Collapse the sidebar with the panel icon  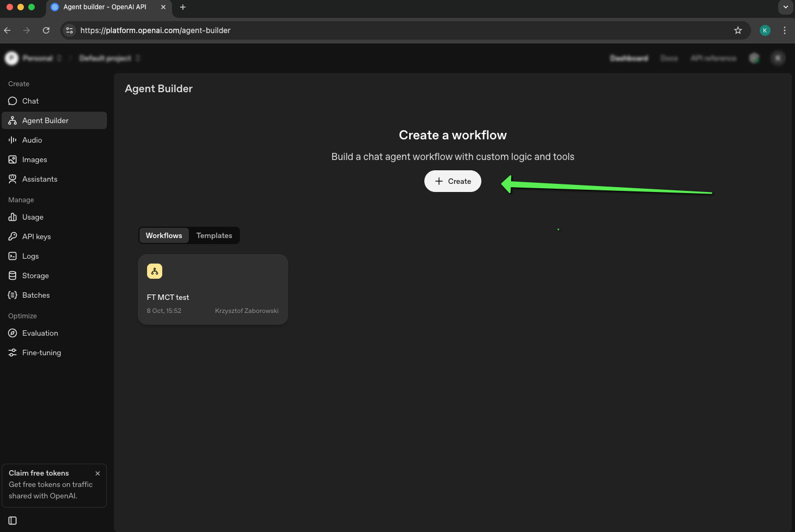click(12, 521)
